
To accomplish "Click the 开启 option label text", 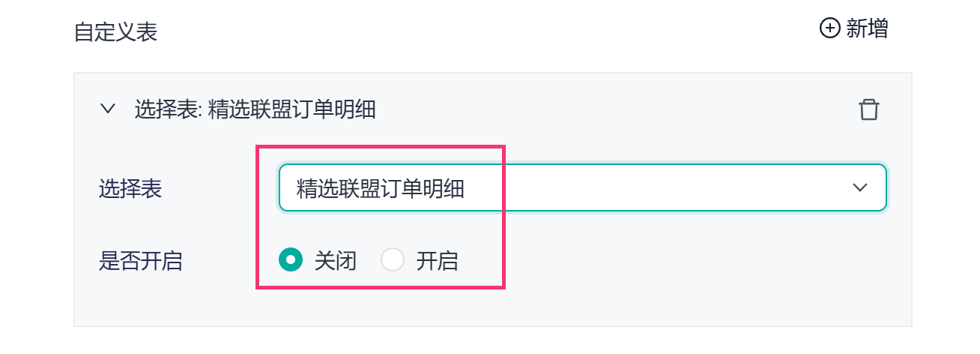I will tap(437, 262).
